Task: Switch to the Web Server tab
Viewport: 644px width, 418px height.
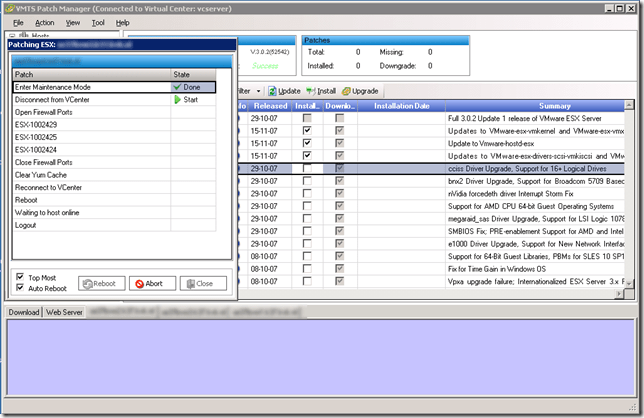Action: (x=64, y=312)
